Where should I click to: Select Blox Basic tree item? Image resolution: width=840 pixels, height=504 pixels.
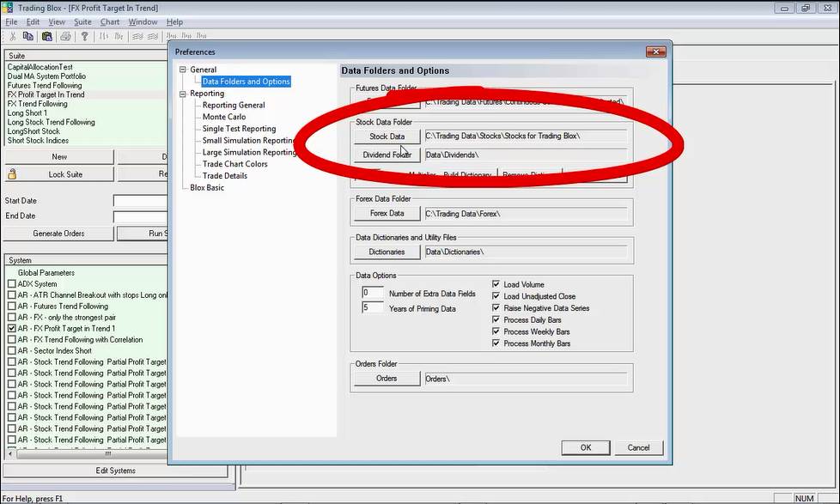(207, 187)
